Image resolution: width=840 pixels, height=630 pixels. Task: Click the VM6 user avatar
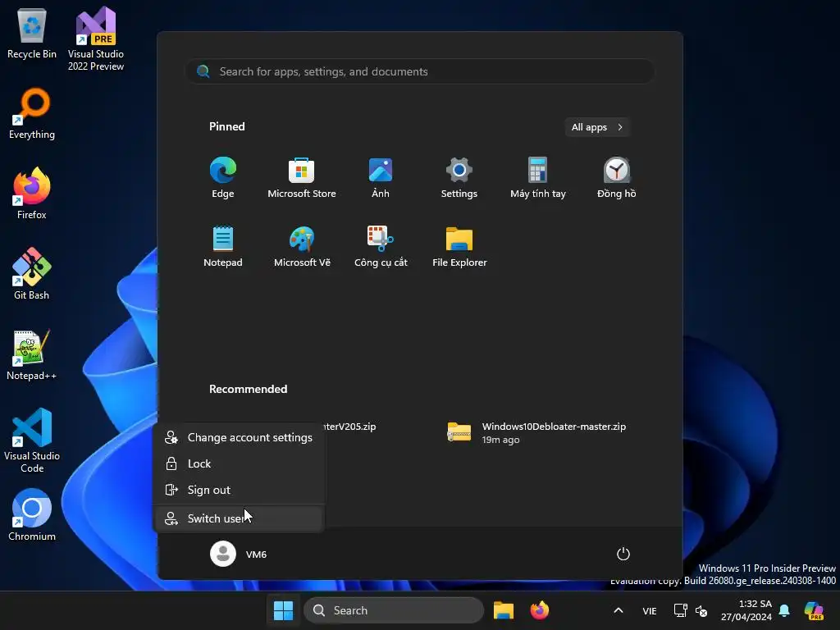pyautogui.click(x=223, y=554)
